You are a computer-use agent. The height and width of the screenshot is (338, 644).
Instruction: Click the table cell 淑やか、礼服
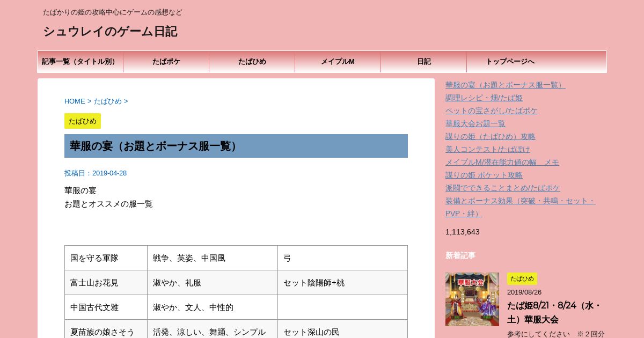[x=213, y=283]
